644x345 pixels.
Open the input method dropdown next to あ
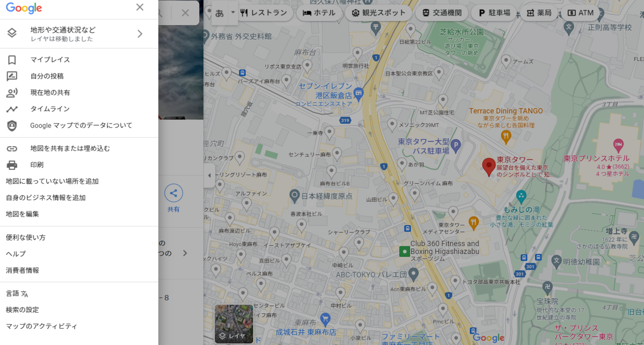pyautogui.click(x=232, y=12)
